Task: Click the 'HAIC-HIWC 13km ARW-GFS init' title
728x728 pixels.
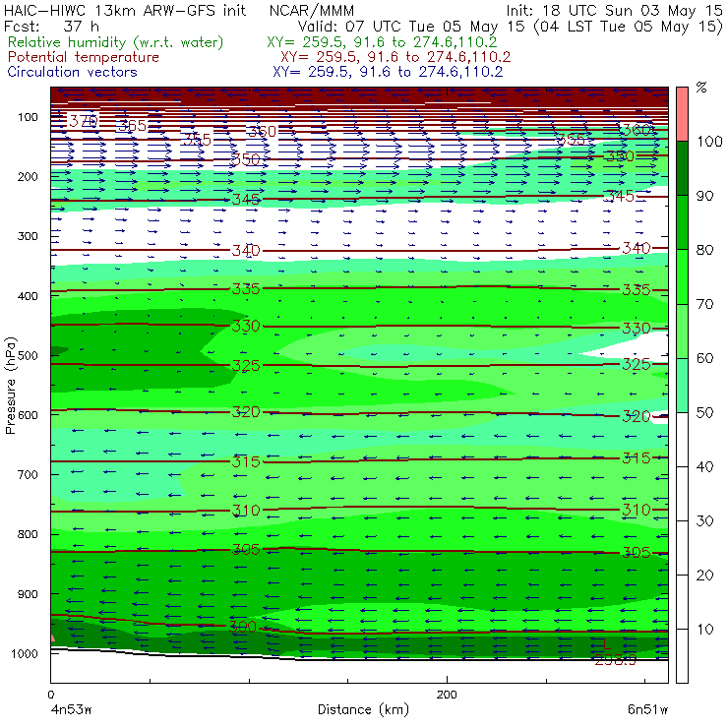Action: click(125, 10)
